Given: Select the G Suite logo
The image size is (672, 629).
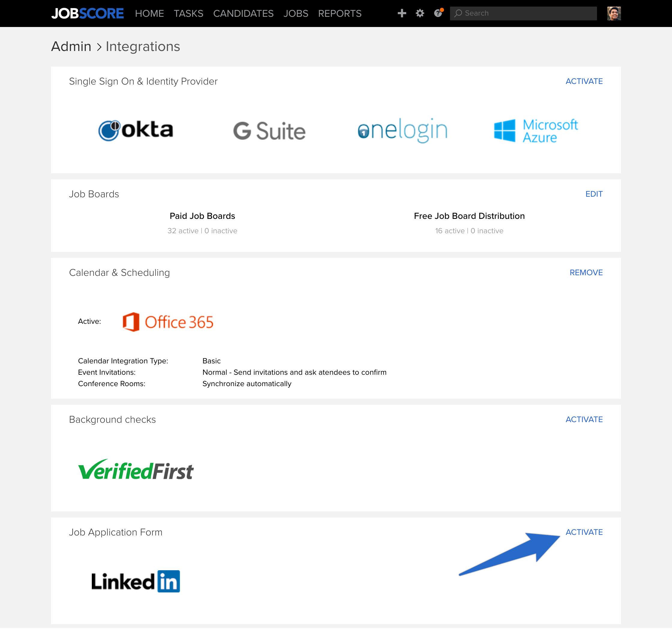Looking at the screenshot, I should (x=269, y=131).
